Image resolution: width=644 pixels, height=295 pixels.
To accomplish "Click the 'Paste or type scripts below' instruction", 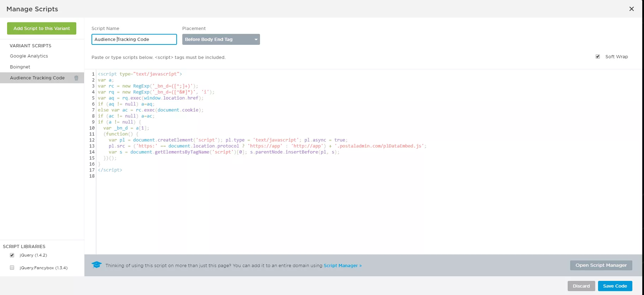I will coord(158,58).
